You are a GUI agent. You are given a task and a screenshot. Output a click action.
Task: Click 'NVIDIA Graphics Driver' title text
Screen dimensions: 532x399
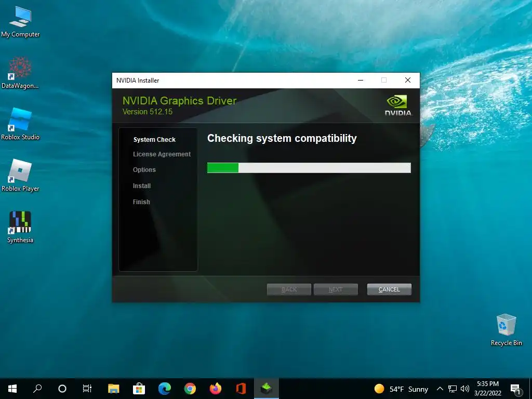179,101
